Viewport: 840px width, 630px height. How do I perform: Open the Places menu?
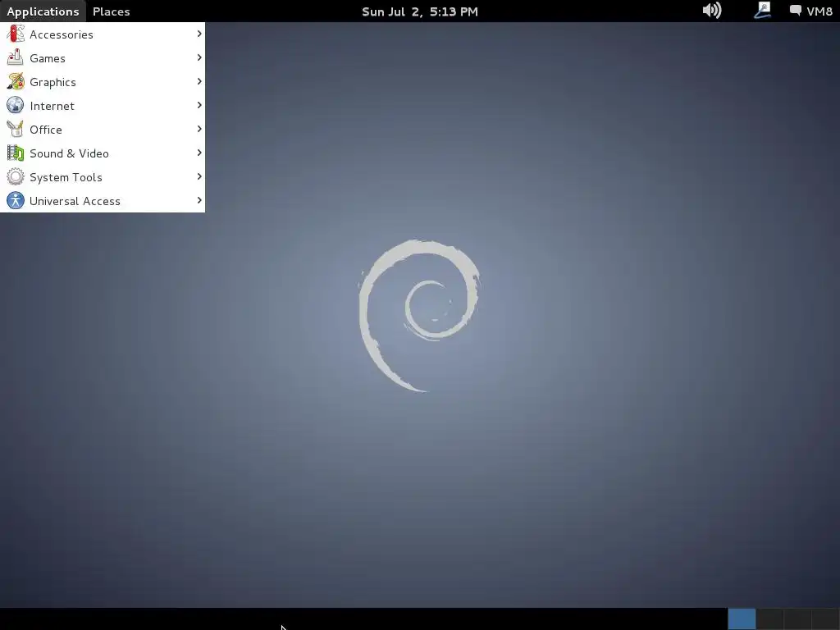coord(111,11)
